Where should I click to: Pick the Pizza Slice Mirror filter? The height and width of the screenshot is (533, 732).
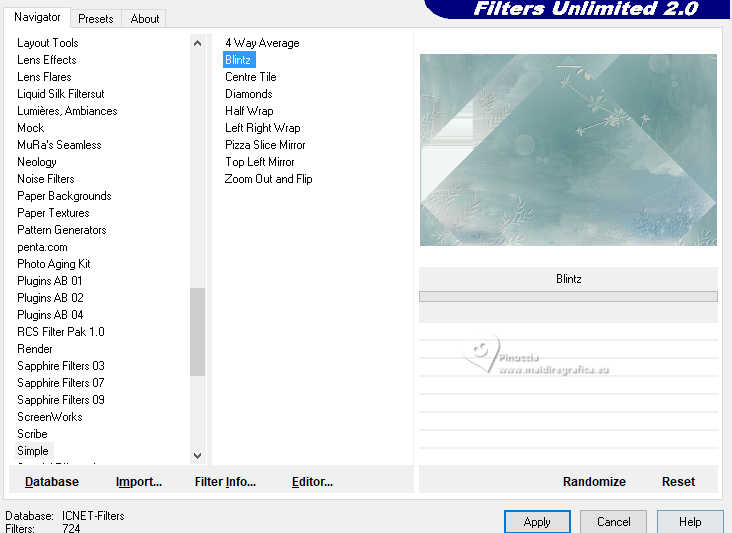[x=265, y=145]
